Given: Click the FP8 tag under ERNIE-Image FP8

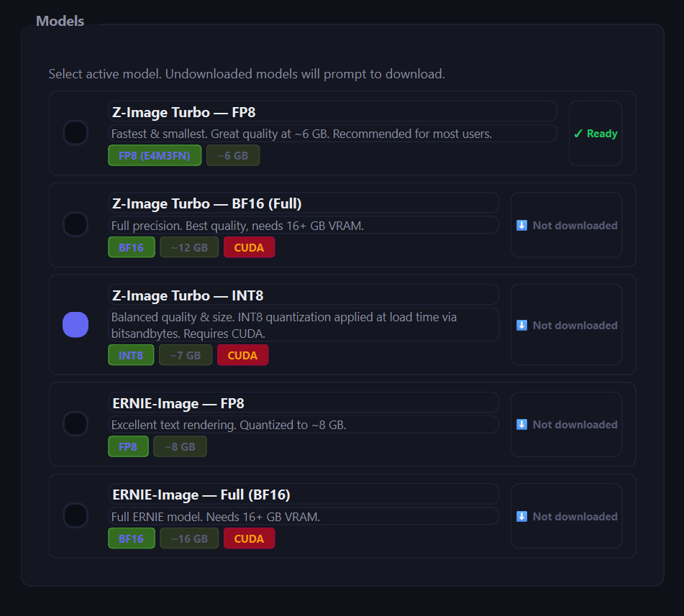Looking at the screenshot, I should (128, 447).
